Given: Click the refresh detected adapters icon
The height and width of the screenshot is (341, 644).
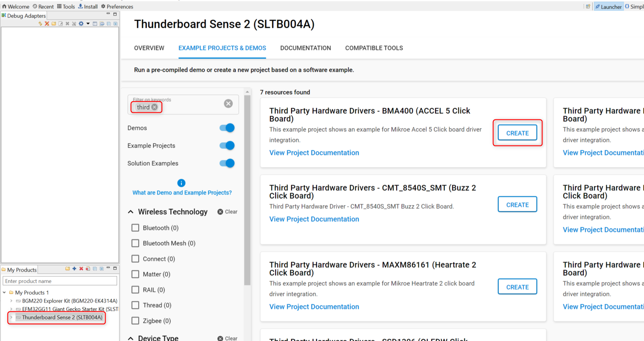Looking at the screenshot, I should point(40,23).
